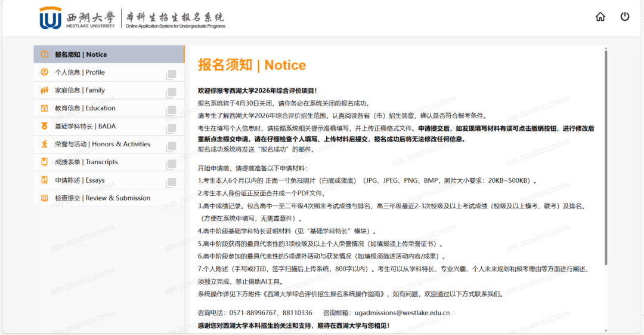Screen dimensions: 644x335
Task: Click the gray status icon on Essays row
Action: [171, 182]
